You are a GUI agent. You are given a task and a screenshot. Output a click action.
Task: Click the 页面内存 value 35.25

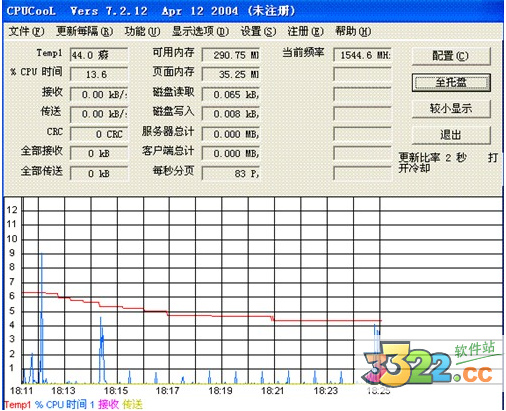tap(231, 74)
